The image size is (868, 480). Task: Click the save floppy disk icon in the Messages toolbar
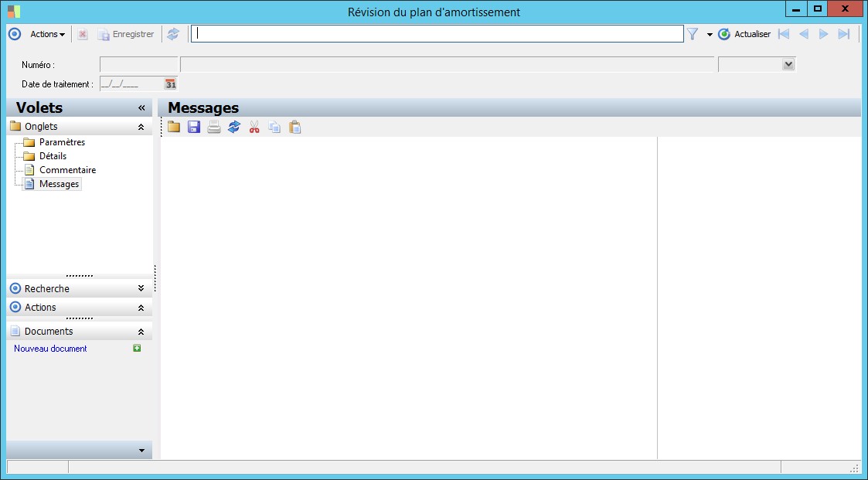click(194, 128)
